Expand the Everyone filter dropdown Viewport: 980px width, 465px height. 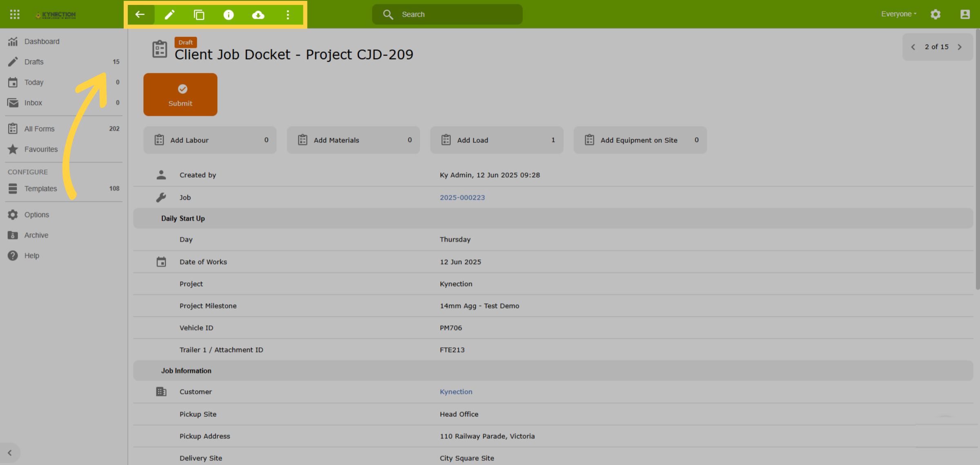point(899,14)
